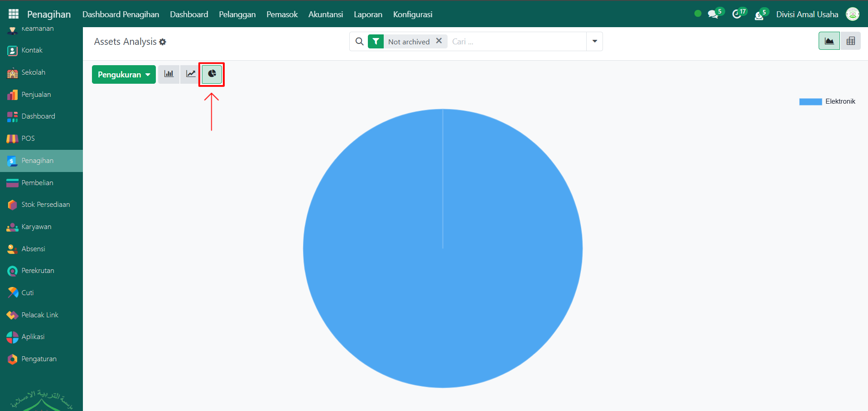Open the conversations messages icon

pyautogui.click(x=713, y=14)
